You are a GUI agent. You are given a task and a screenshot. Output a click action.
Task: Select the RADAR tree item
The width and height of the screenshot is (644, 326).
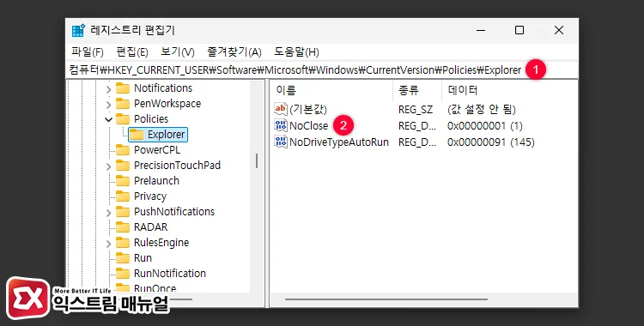[x=151, y=227]
